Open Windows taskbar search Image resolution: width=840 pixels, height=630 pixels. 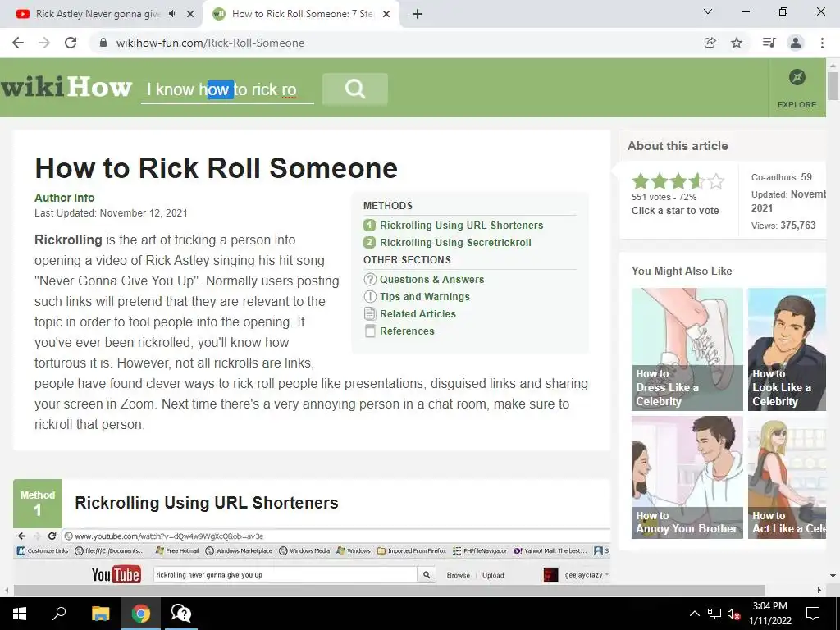coord(59,614)
